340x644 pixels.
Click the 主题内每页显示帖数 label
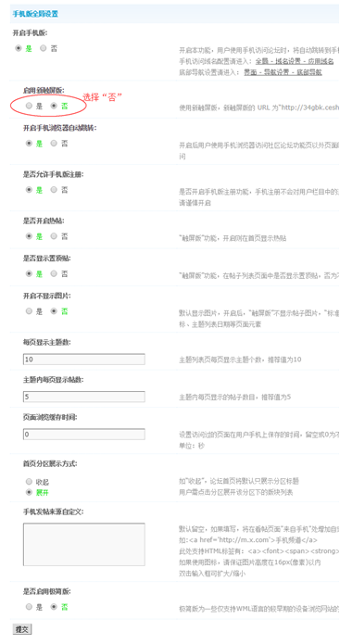[54, 380]
